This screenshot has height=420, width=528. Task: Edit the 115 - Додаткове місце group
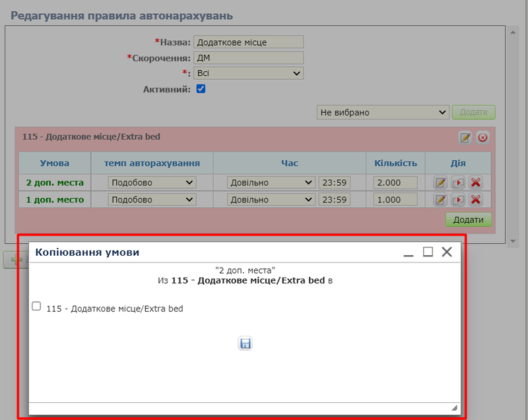pos(465,137)
